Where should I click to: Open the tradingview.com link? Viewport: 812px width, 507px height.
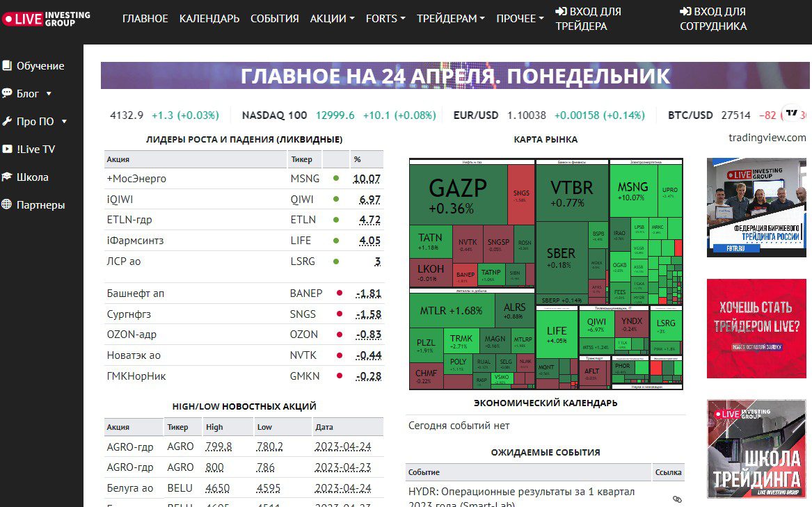click(x=767, y=137)
